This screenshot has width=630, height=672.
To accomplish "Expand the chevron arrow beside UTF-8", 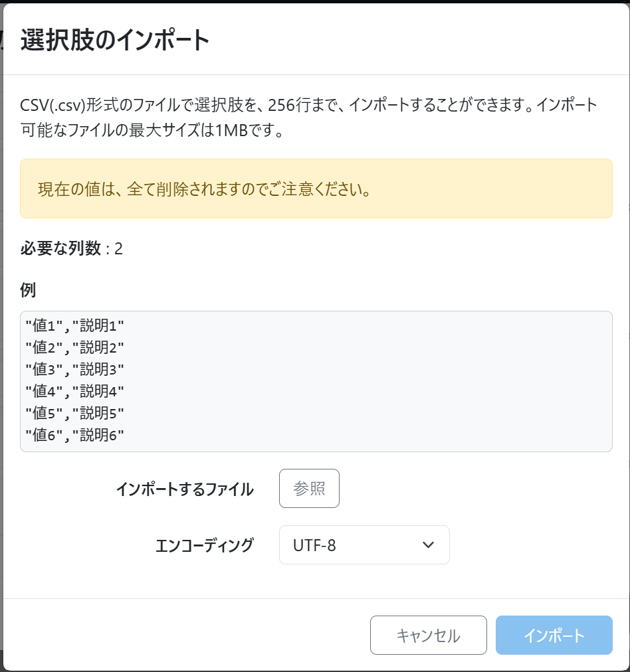I will [429, 545].
